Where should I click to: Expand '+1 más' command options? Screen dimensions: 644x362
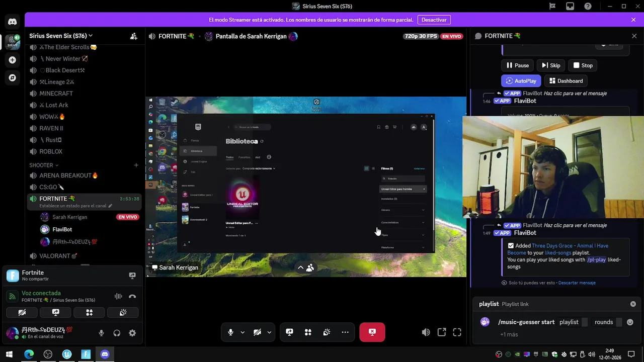coord(509,334)
